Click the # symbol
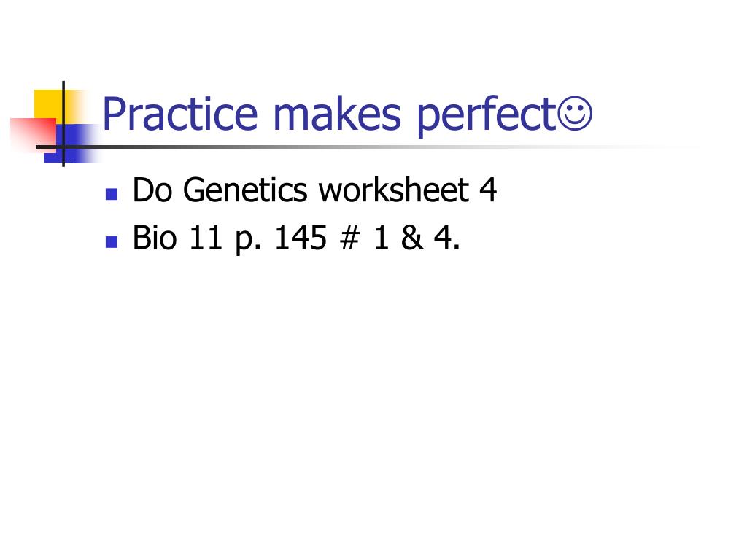Screen dimensions: 747x560 [349, 238]
